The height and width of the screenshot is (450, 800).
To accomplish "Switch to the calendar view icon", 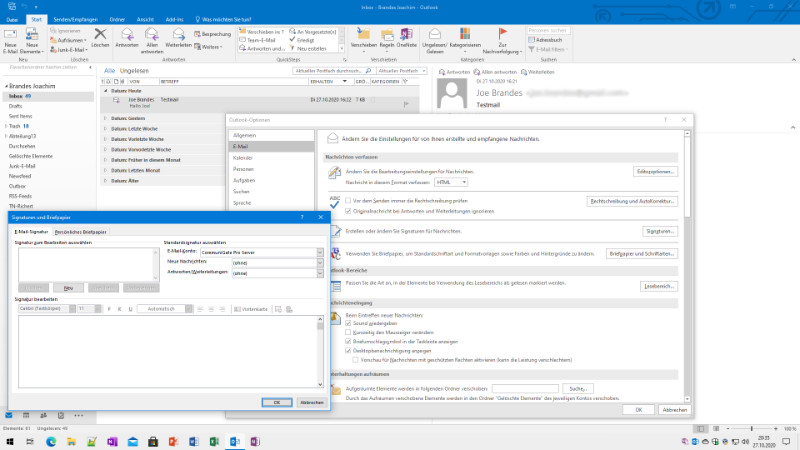I will (26, 415).
